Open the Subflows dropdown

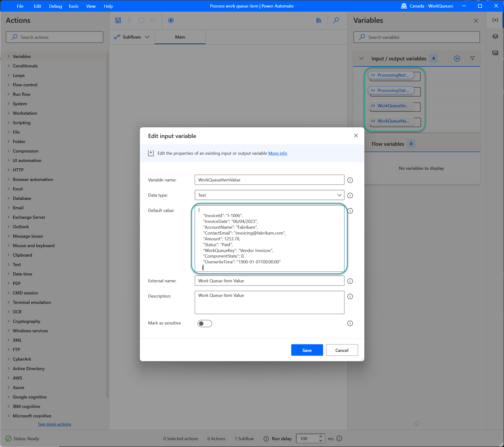tap(132, 37)
